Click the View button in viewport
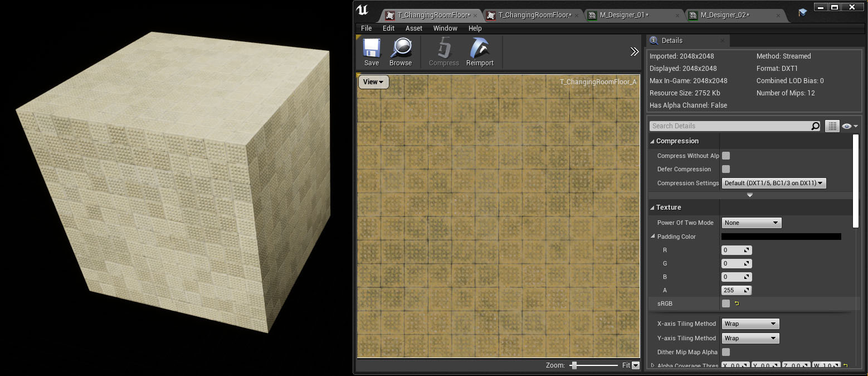The height and width of the screenshot is (376, 868). [373, 82]
